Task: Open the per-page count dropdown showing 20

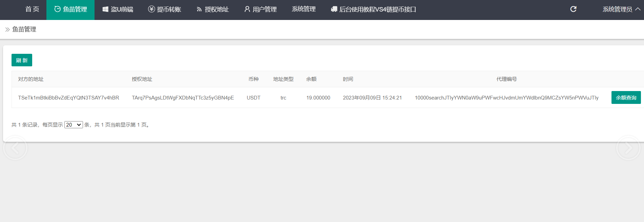Action: click(x=74, y=125)
